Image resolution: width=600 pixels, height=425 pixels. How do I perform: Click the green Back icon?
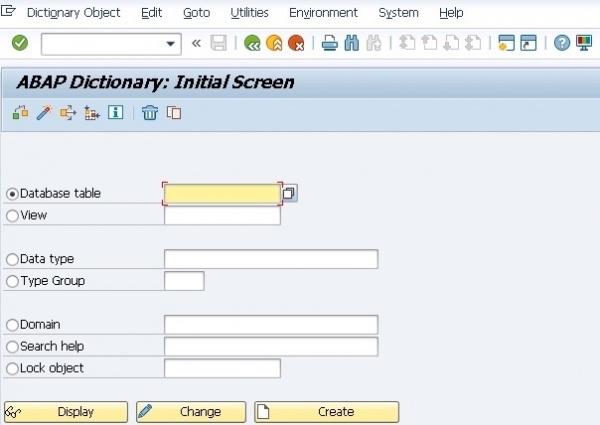pyautogui.click(x=252, y=43)
